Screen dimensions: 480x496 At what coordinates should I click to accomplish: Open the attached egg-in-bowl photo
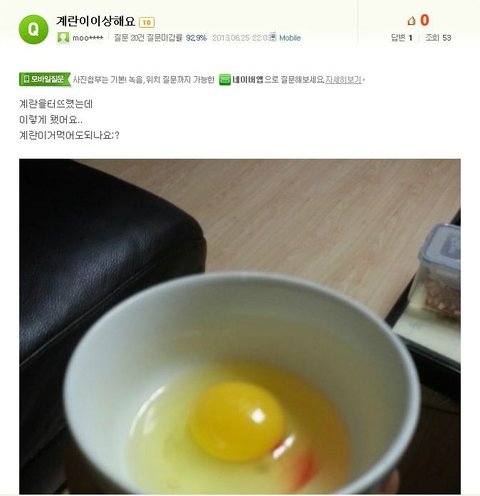click(x=240, y=327)
